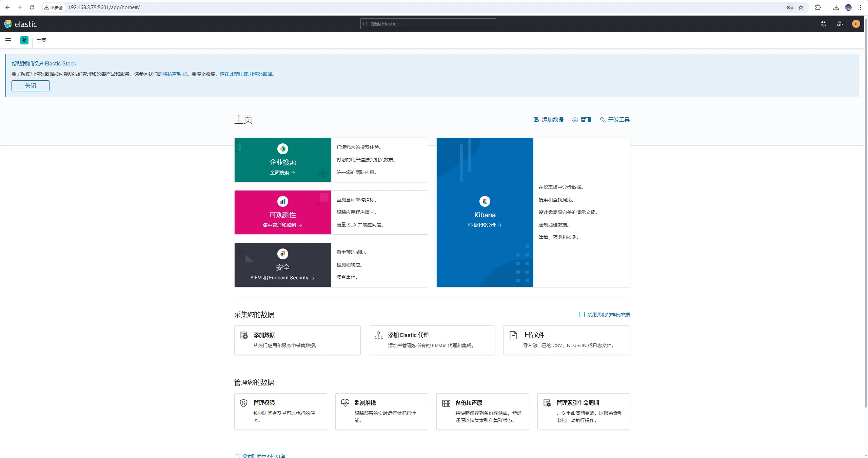Open the 企业搜索 全面搜索 link
The height and width of the screenshot is (458, 868).
pos(282,173)
